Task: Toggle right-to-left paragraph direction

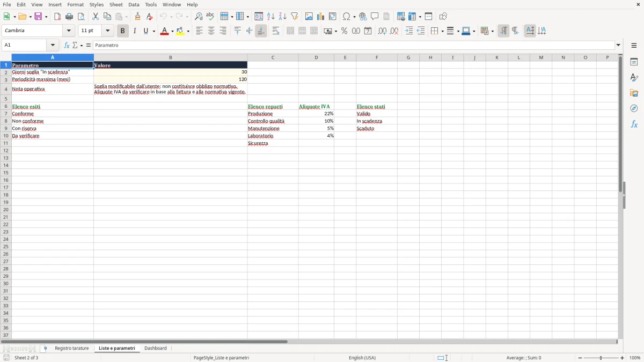Action: tap(515, 31)
